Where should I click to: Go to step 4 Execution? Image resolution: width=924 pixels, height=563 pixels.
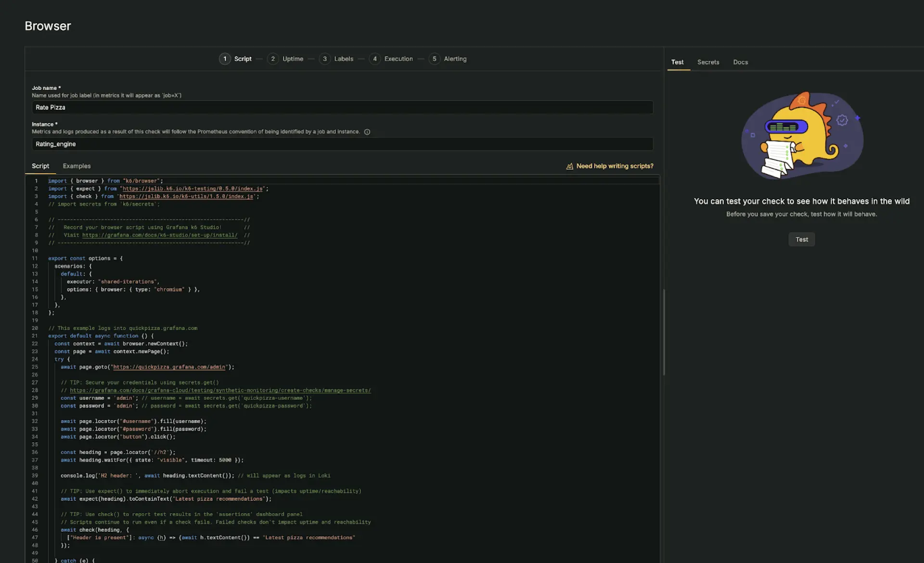pos(391,59)
